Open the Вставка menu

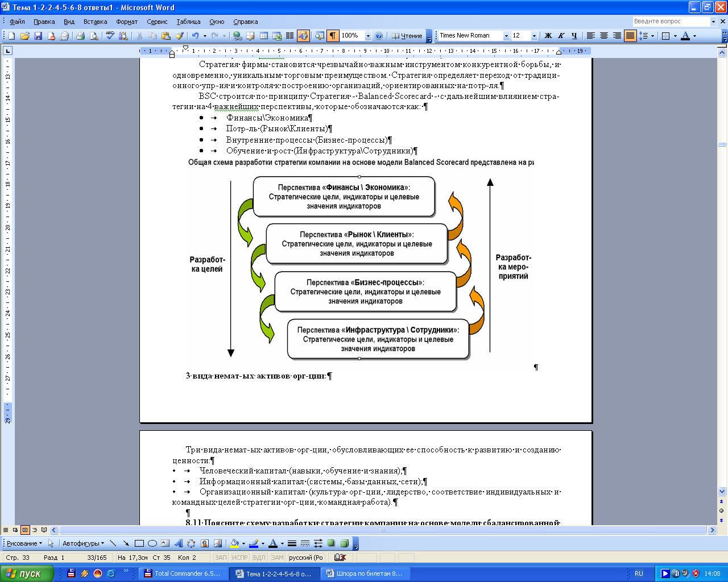(x=95, y=22)
